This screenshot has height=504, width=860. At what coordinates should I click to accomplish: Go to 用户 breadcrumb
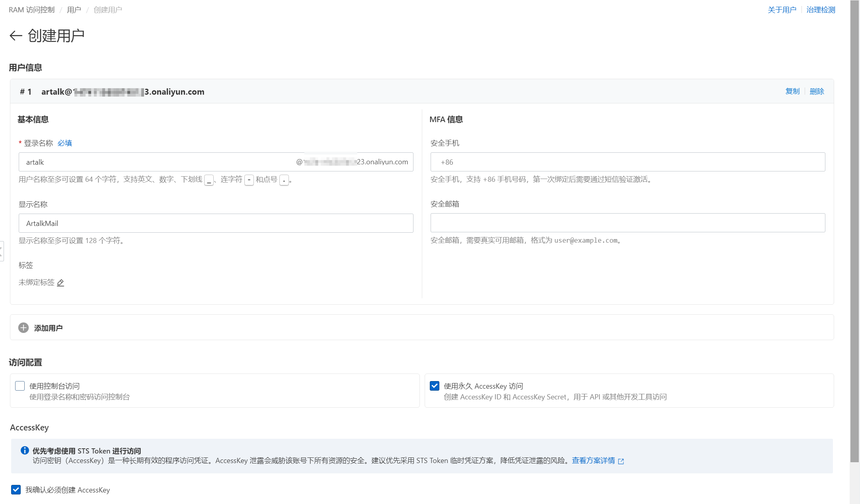click(74, 10)
